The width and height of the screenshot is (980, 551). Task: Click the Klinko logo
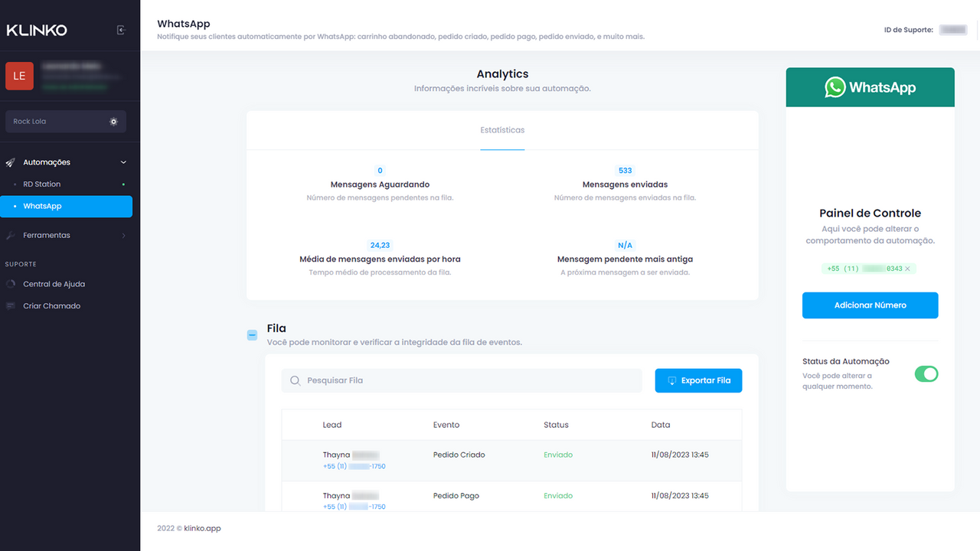tap(37, 30)
